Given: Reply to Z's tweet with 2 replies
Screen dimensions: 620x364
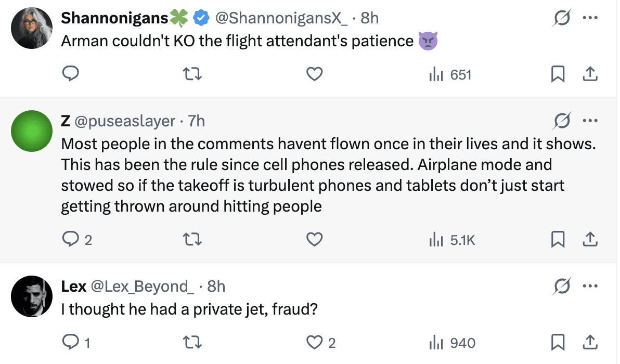Looking at the screenshot, I should 70,240.
